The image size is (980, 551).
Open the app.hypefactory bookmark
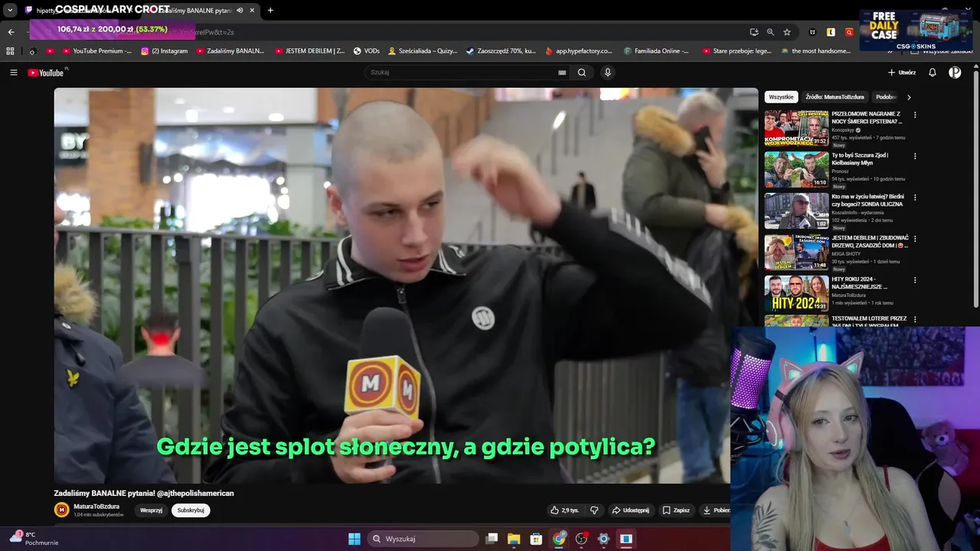[x=579, y=51]
